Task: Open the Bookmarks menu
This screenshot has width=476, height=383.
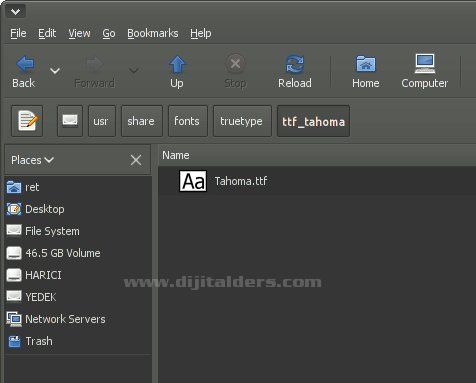Action: coord(153,33)
